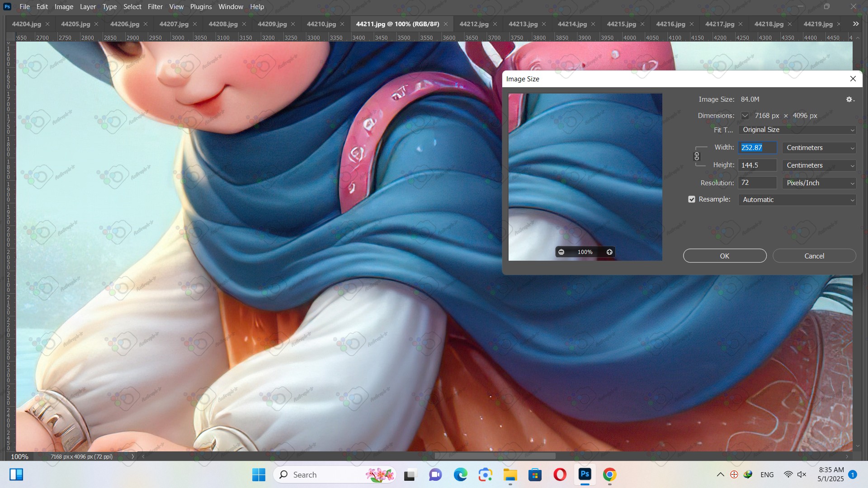Open Opera browser from the taskbar
Viewport: 868px width, 488px height.
point(560,474)
